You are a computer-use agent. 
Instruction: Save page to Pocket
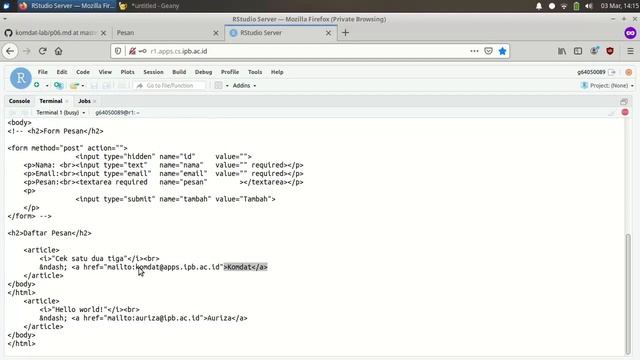point(488,51)
